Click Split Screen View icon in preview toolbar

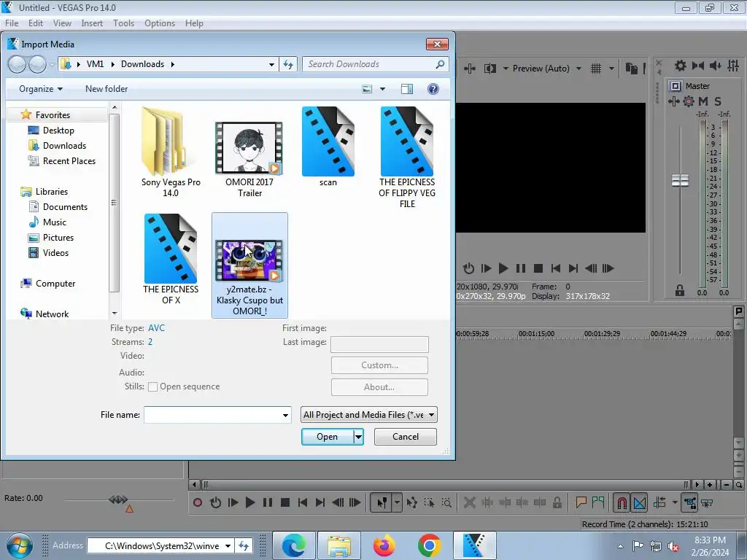point(489,69)
